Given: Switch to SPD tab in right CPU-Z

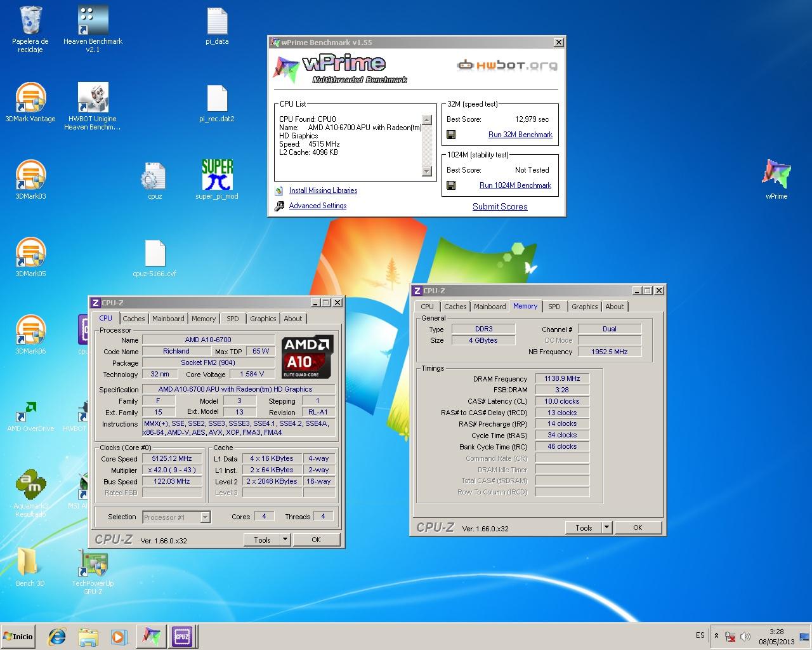Looking at the screenshot, I should point(554,307).
